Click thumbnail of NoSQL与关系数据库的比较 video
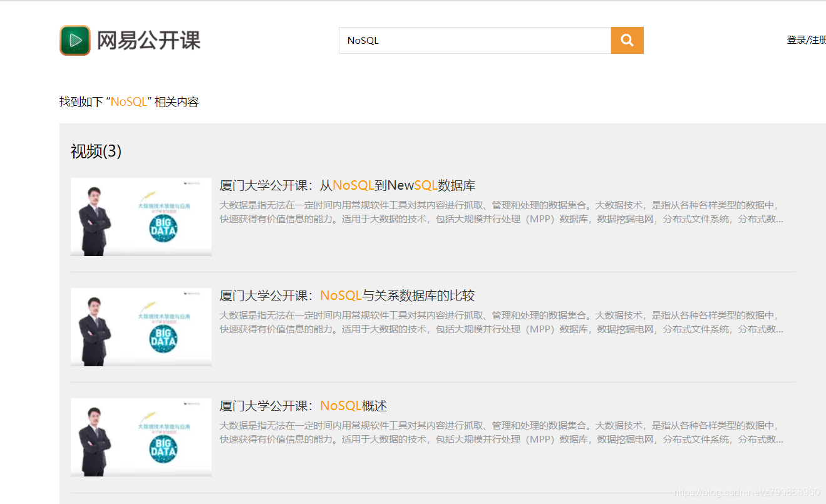 (x=141, y=327)
